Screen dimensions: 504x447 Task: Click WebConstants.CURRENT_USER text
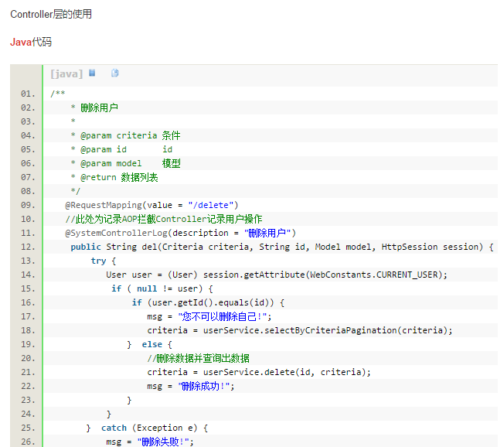click(x=374, y=275)
